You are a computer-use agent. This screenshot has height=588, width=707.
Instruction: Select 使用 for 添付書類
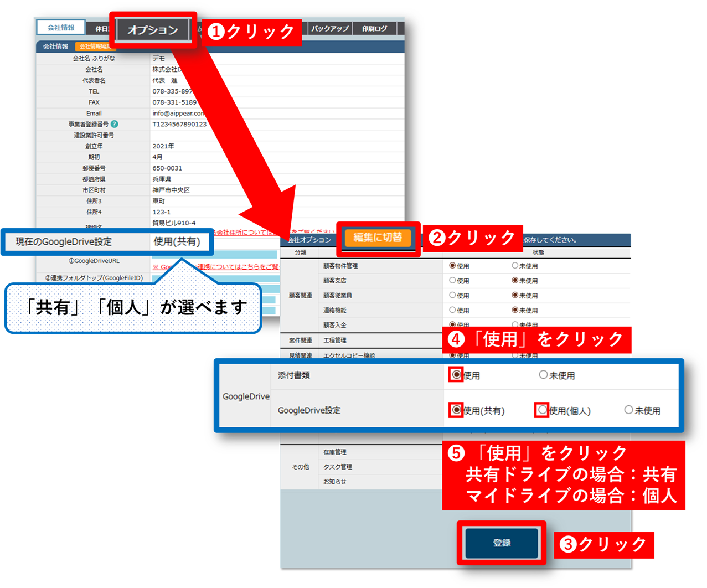456,375
